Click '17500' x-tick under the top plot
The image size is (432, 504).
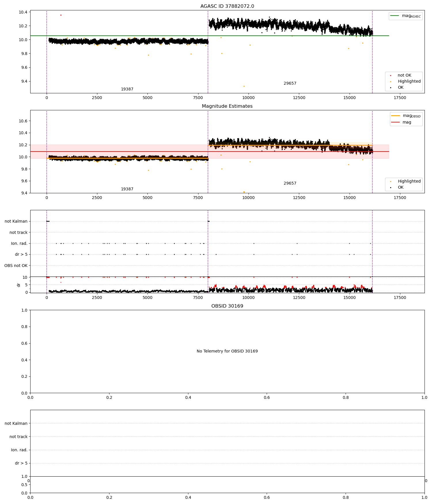tap(400, 98)
